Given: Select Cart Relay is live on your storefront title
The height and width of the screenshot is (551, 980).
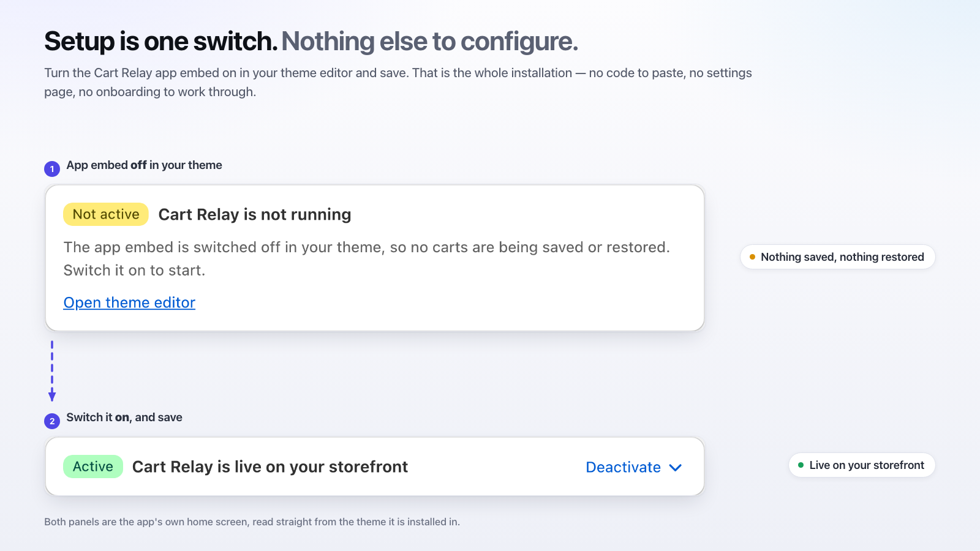Looking at the screenshot, I should point(270,467).
